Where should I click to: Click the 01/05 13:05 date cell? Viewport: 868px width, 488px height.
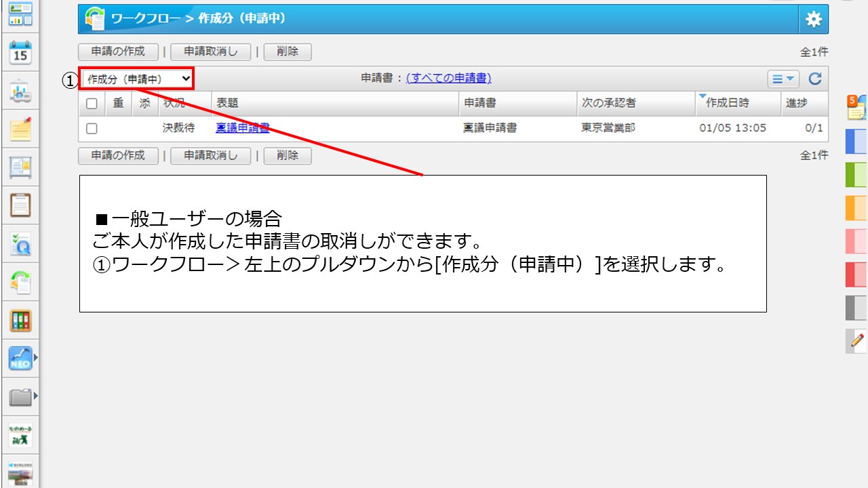pos(732,127)
